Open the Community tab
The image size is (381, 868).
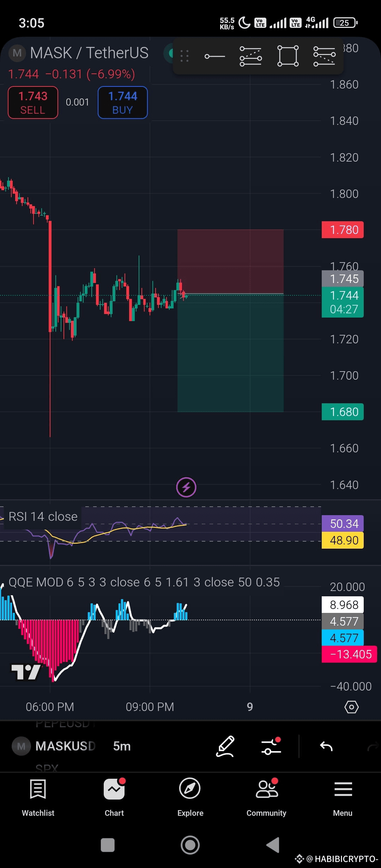click(x=266, y=798)
